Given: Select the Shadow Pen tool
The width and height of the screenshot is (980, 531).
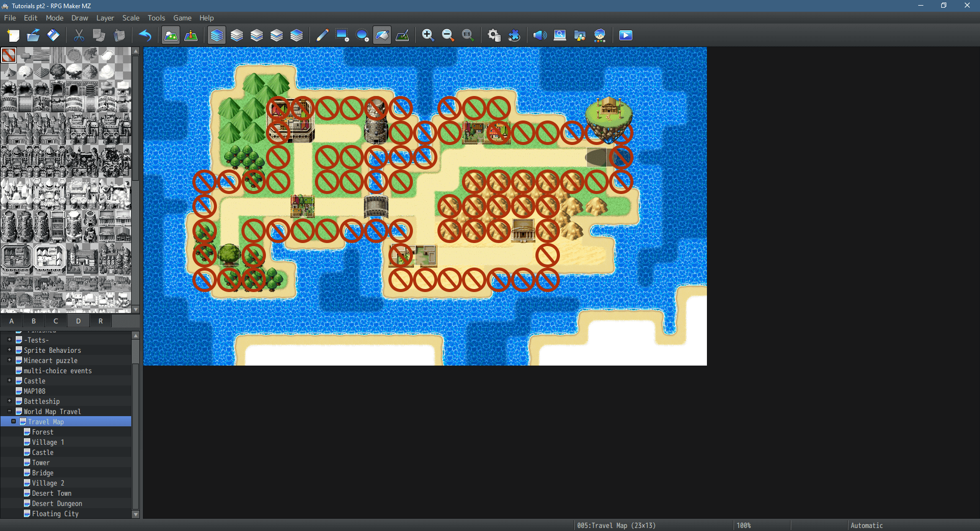Looking at the screenshot, I should pyautogui.click(x=402, y=35).
